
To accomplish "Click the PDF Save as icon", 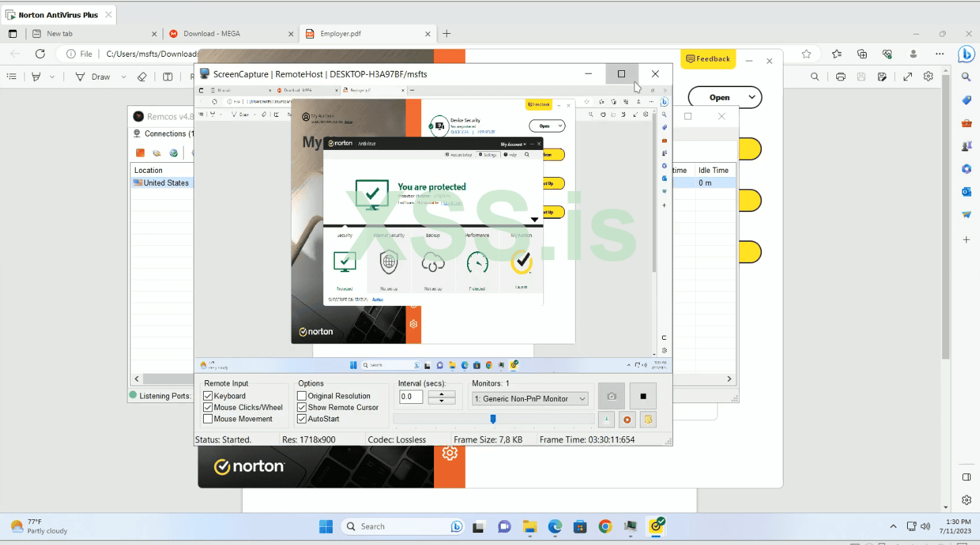I will tap(881, 77).
